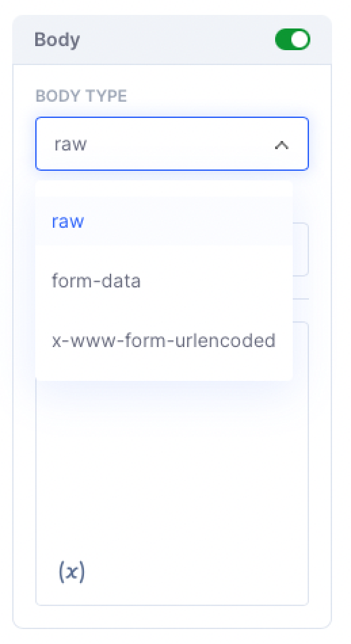Click the Body section header title
This screenshot has width=351, height=644.
pos(57,39)
